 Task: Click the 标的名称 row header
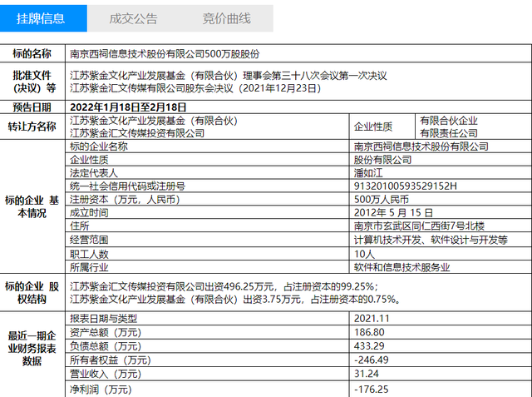(32, 53)
